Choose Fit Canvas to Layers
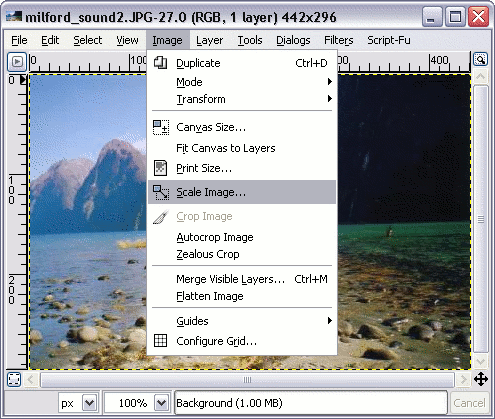This screenshot has height=419, width=495. click(242, 148)
